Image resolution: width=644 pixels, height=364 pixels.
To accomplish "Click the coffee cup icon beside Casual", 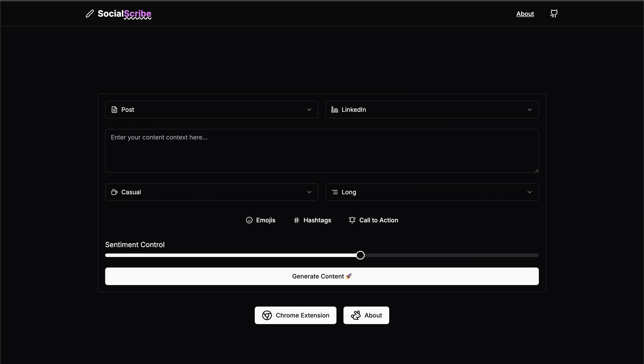I will pyautogui.click(x=114, y=192).
